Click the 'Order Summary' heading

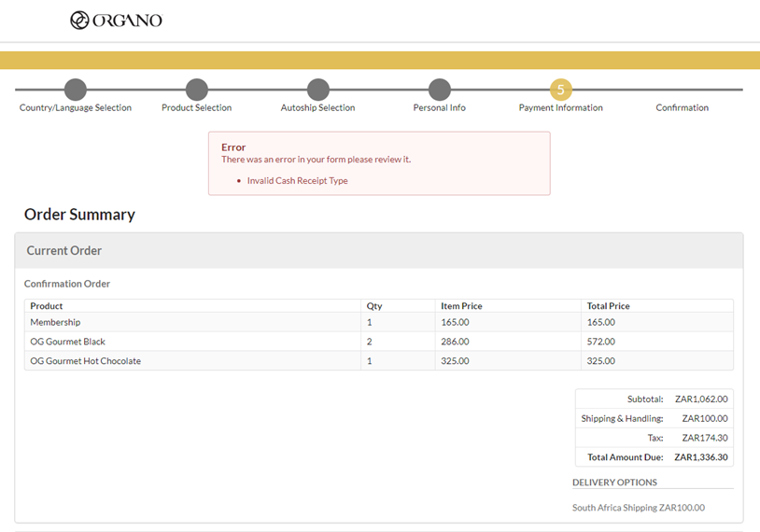pyautogui.click(x=79, y=214)
